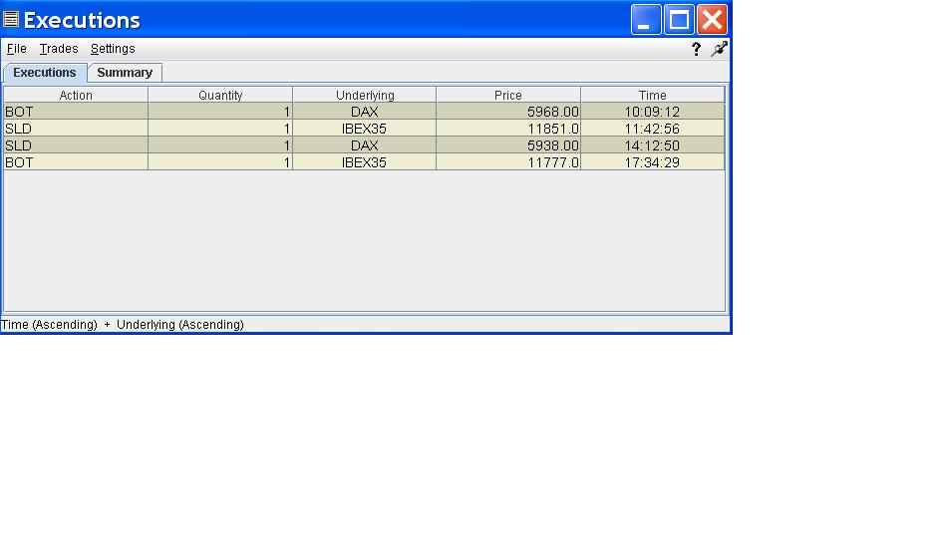Click the time 10:09:12
Screen dimensions: 943x560
point(653,112)
